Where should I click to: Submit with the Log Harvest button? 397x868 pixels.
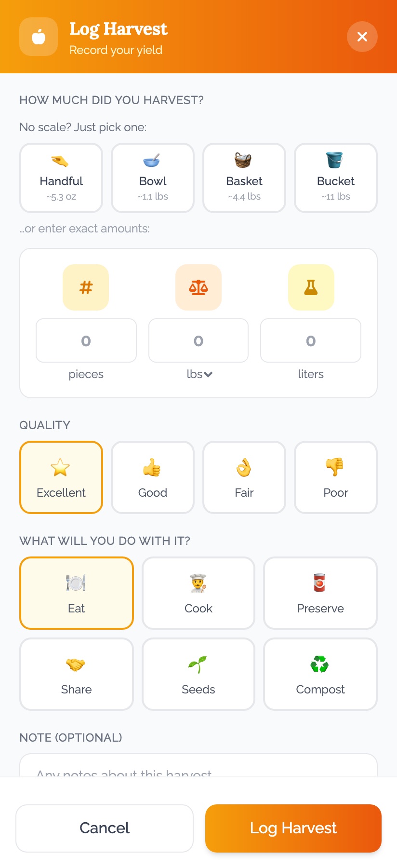click(293, 828)
